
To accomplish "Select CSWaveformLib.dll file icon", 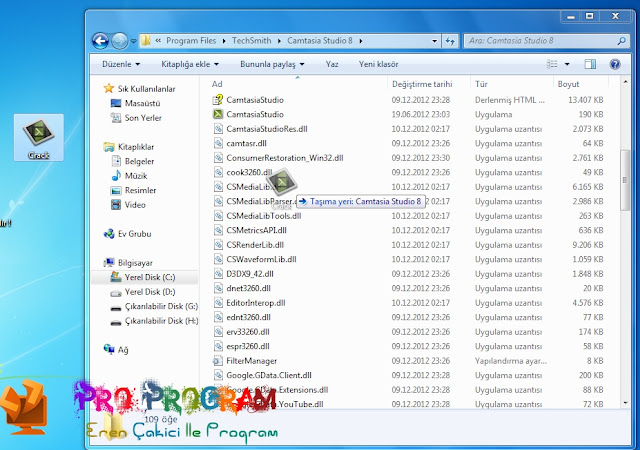I will click(x=218, y=259).
